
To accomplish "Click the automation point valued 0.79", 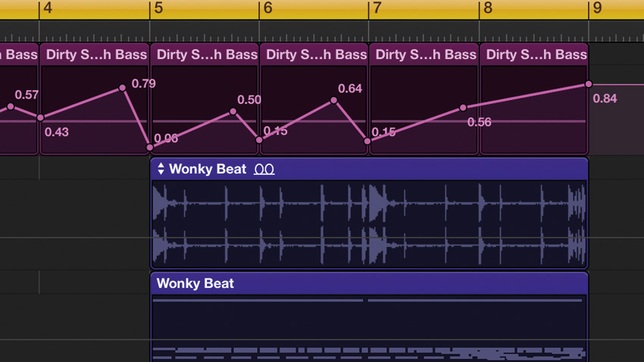I will coord(122,88).
